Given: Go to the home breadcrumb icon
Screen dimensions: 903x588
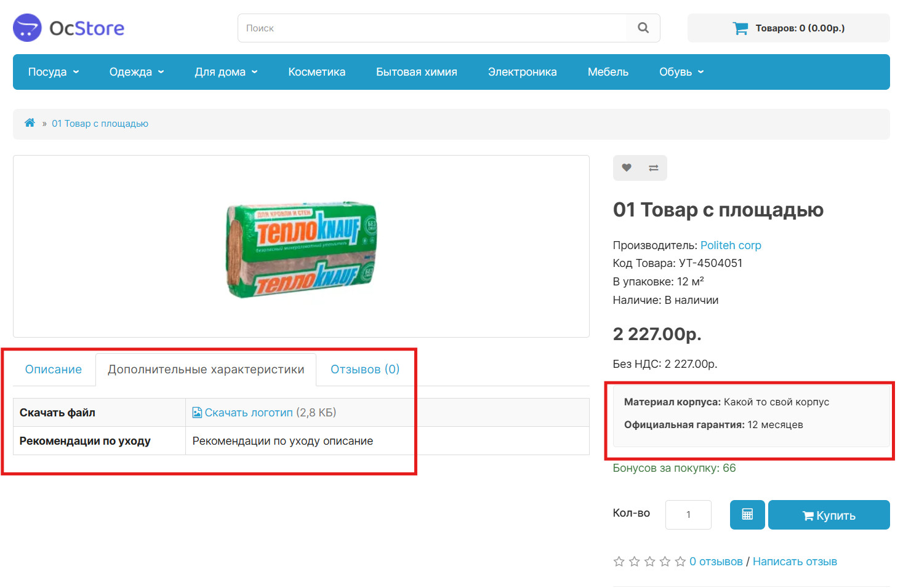Looking at the screenshot, I should tap(30, 123).
